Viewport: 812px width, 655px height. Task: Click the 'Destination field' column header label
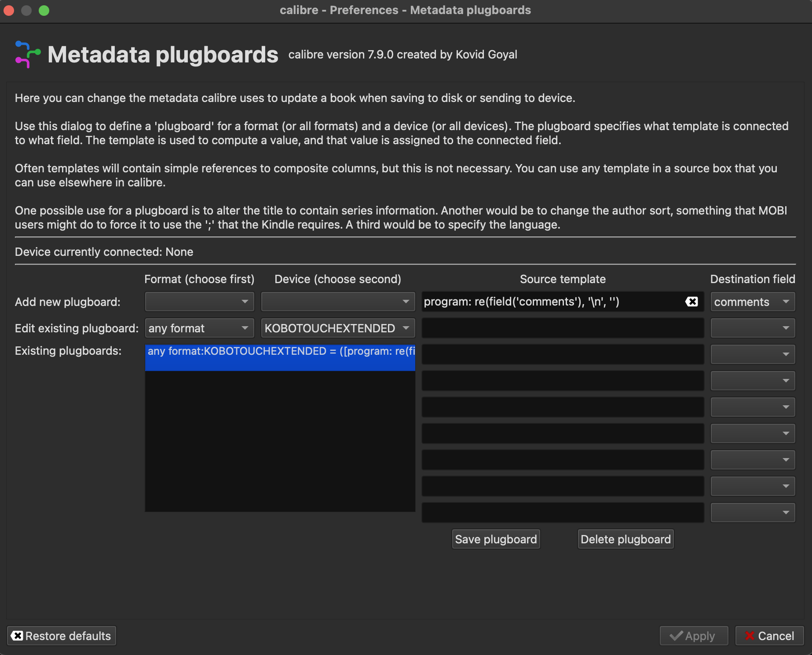tap(753, 279)
